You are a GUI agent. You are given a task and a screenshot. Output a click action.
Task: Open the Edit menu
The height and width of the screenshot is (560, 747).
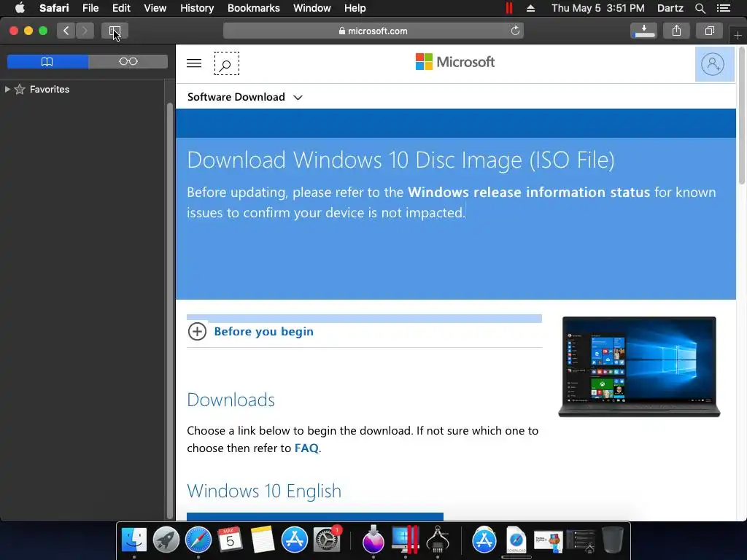click(121, 8)
